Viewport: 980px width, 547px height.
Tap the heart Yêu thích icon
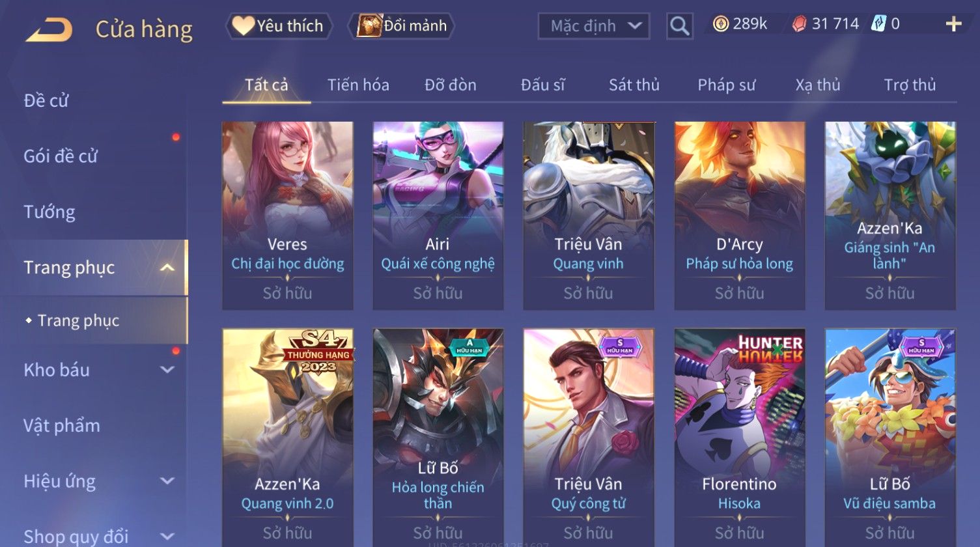coord(243,26)
